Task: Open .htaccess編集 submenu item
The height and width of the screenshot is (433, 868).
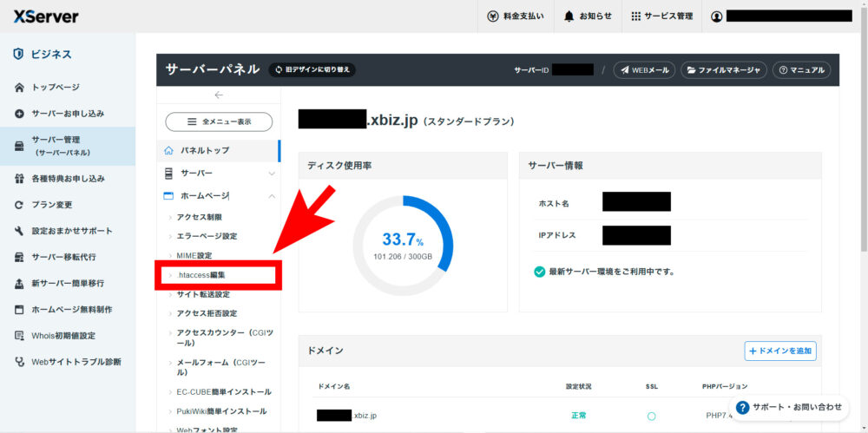Action: (x=201, y=275)
